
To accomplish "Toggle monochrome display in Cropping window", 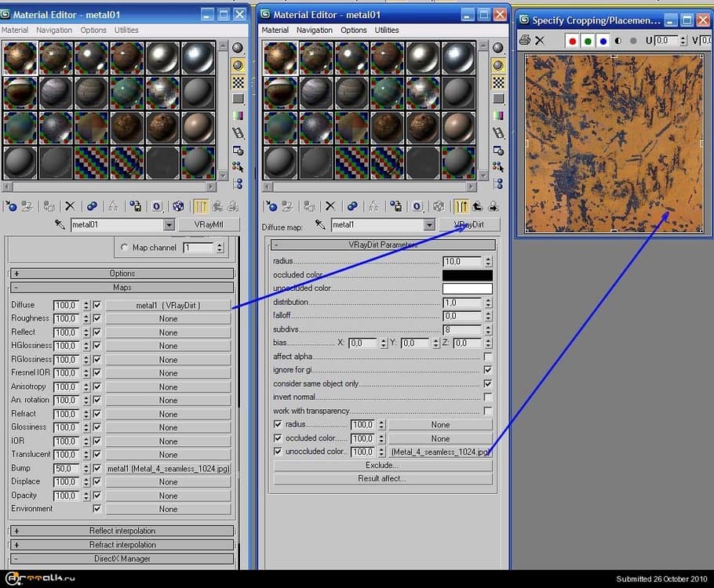I will (x=617, y=41).
